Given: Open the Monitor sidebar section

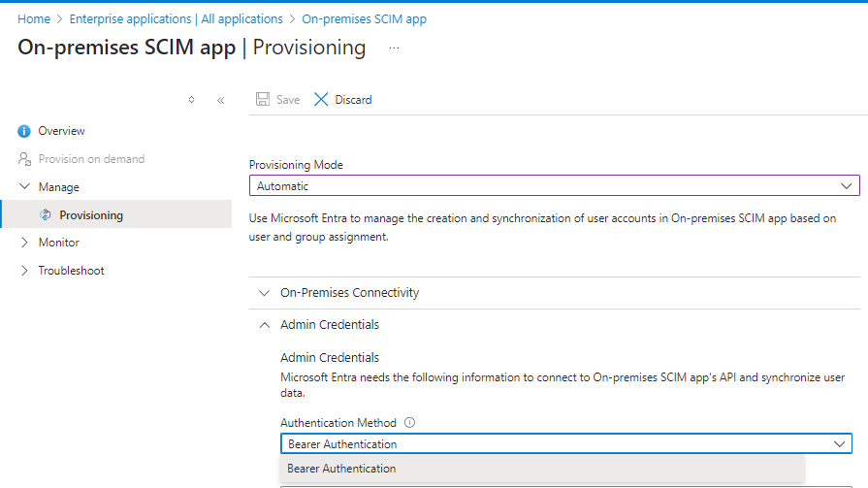Looking at the screenshot, I should click(x=59, y=243).
